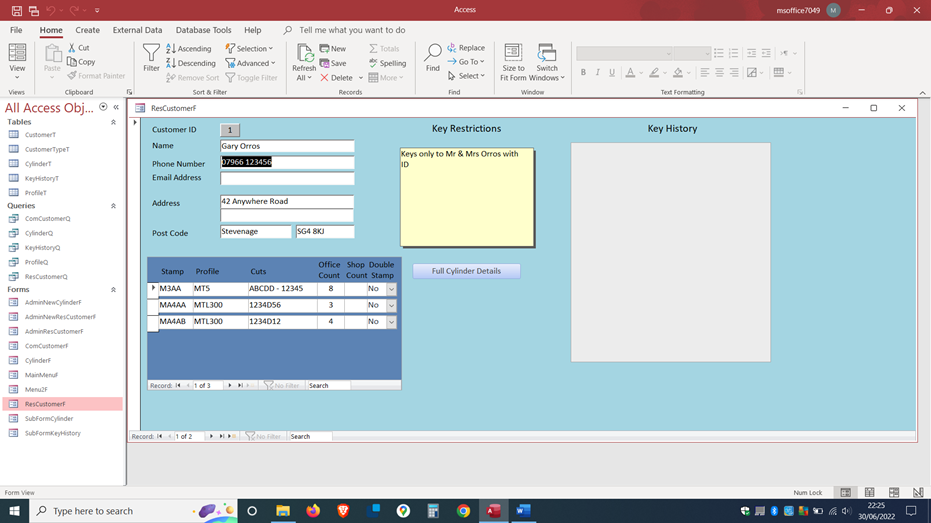Toggle Underline text formatting
The width and height of the screenshot is (931, 523).
tap(612, 73)
